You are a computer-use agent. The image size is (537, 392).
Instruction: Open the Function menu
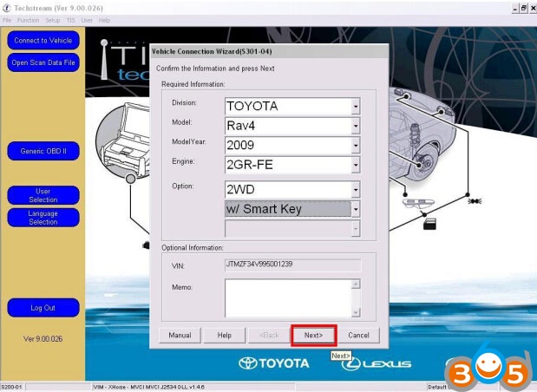click(x=28, y=20)
